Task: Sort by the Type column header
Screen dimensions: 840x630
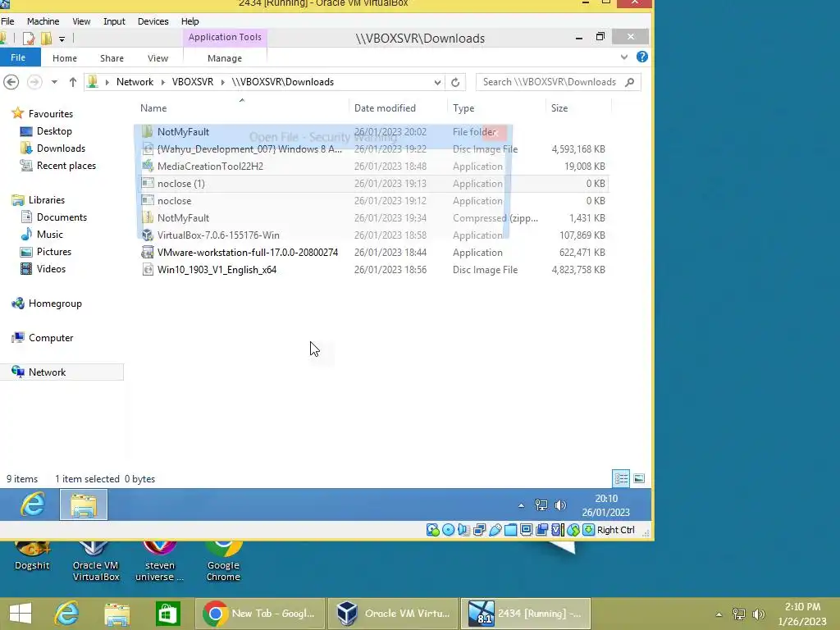Action: (x=496, y=107)
